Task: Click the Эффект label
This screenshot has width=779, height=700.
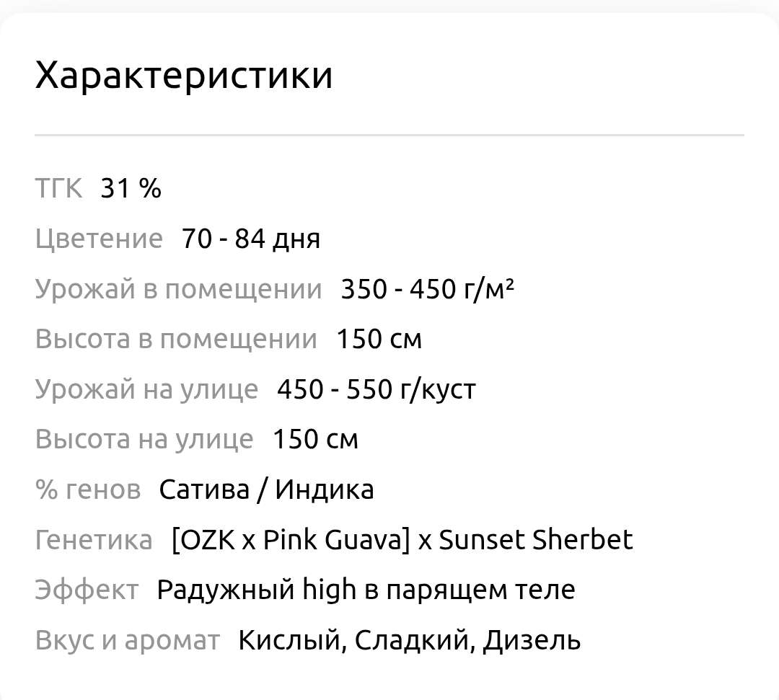Action: (x=87, y=590)
